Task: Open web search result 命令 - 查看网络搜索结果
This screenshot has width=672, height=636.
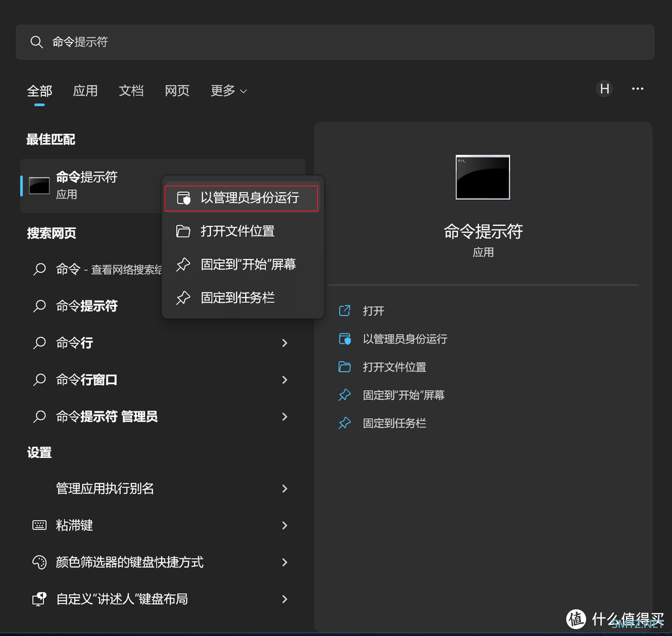Action: click(97, 269)
